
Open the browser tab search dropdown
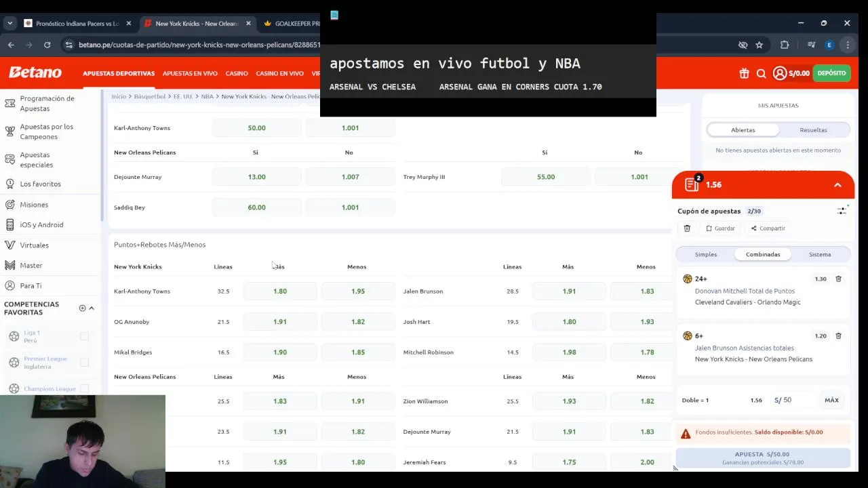[9, 23]
